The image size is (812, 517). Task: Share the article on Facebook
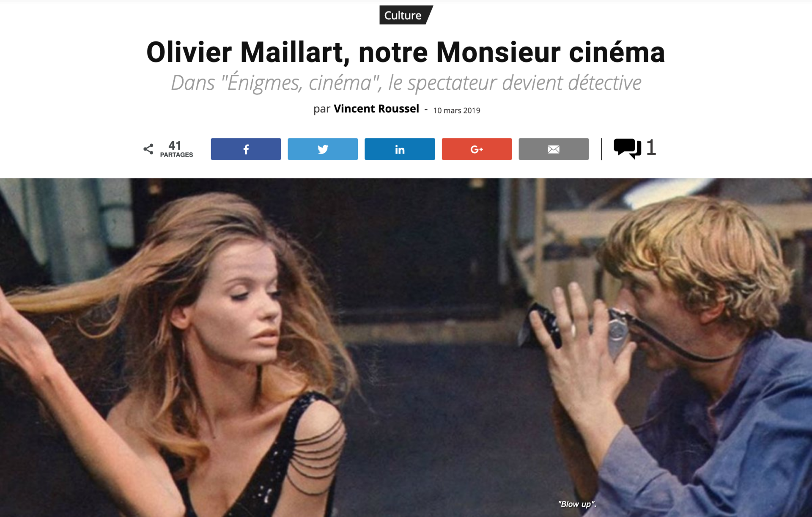[246, 149]
